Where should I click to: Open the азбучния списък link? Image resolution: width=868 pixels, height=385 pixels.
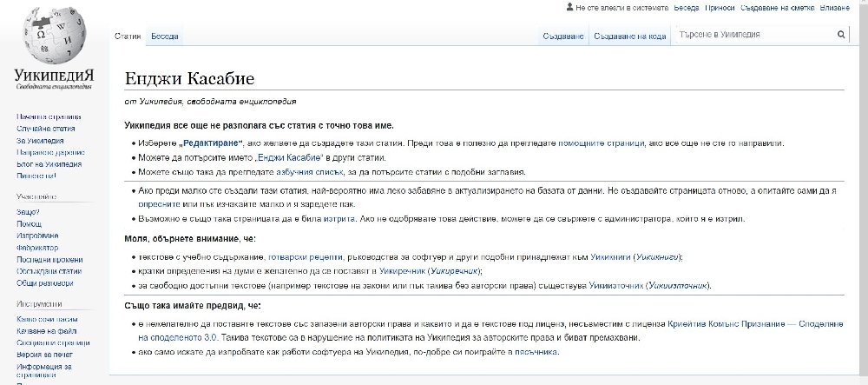(310, 172)
